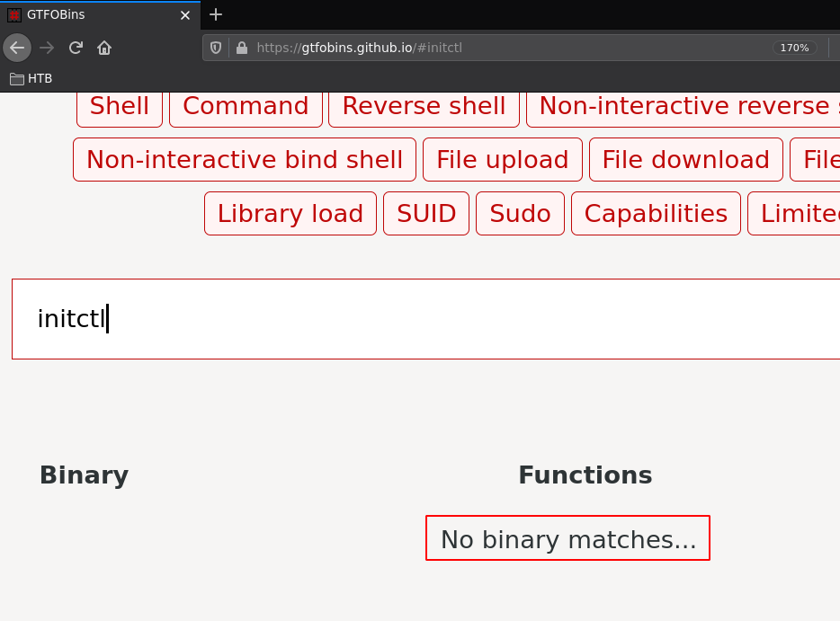Click the Library load filter
The width and height of the screenshot is (840, 621).
click(x=290, y=214)
